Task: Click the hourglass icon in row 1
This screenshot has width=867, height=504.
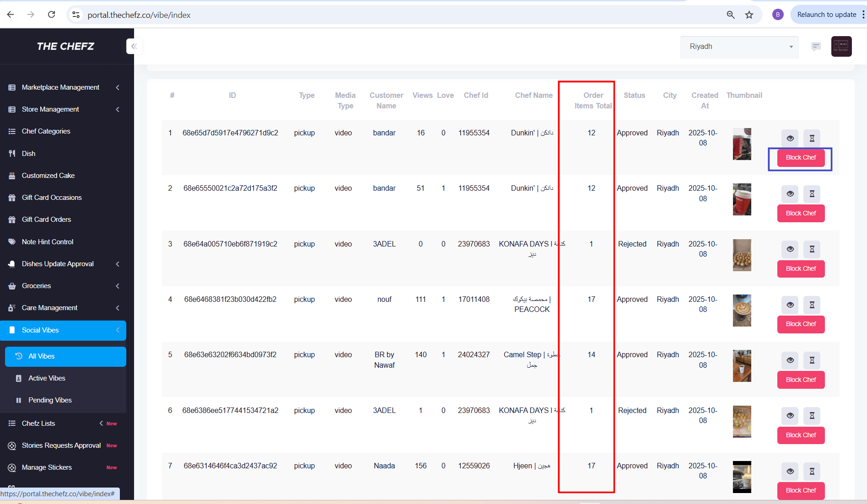Action: pyautogui.click(x=812, y=138)
